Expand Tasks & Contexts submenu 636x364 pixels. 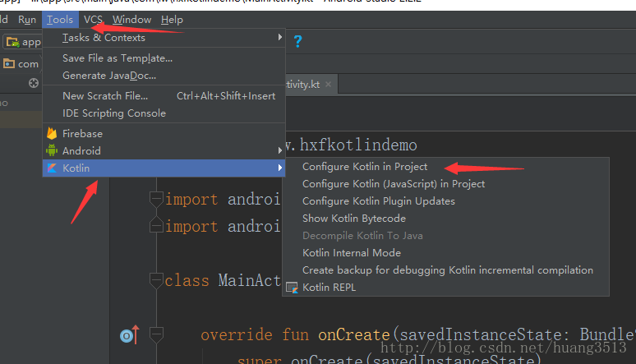coord(164,38)
